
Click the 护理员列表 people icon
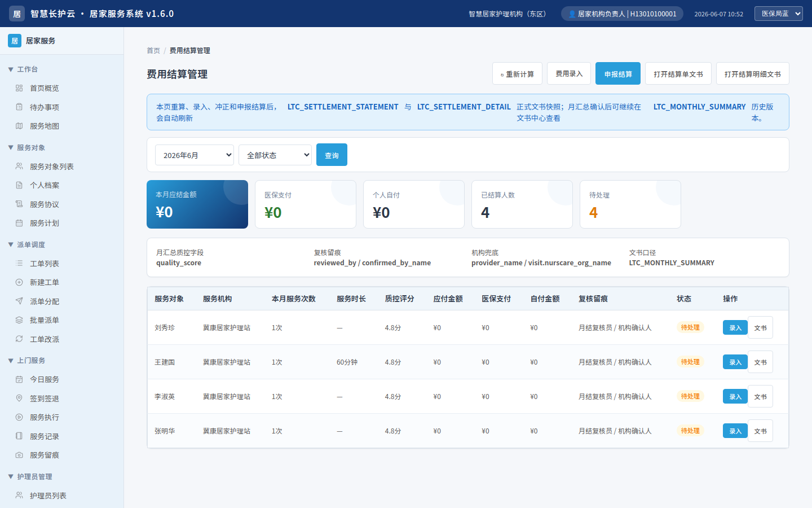pyautogui.click(x=19, y=496)
